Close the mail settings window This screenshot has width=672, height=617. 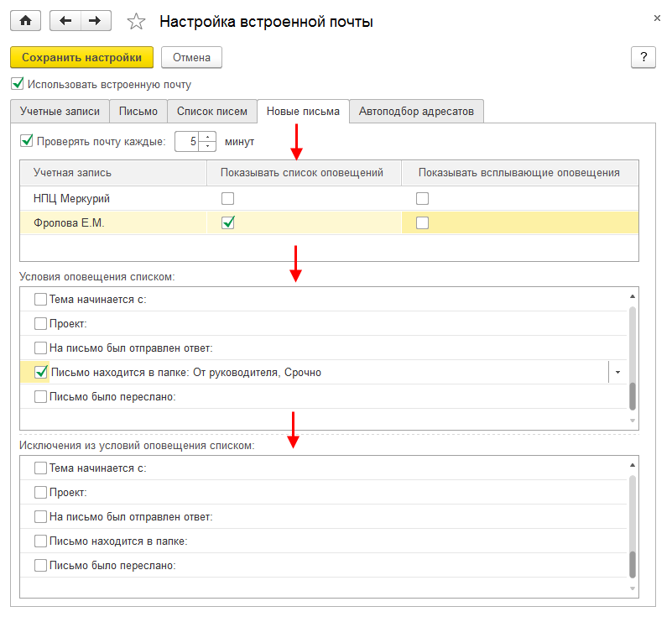(x=656, y=17)
